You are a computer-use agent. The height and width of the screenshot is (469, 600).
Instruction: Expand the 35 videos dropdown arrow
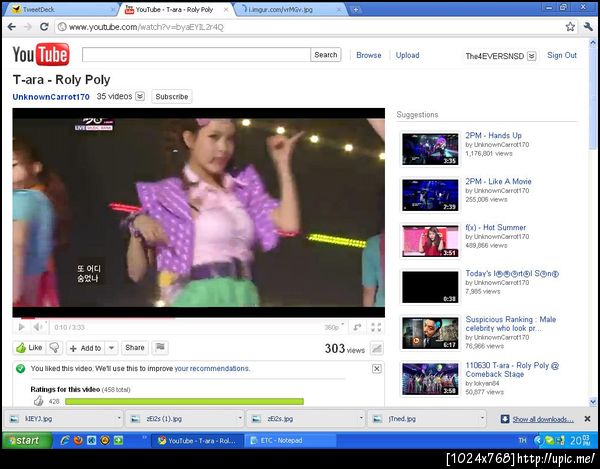coord(140,96)
